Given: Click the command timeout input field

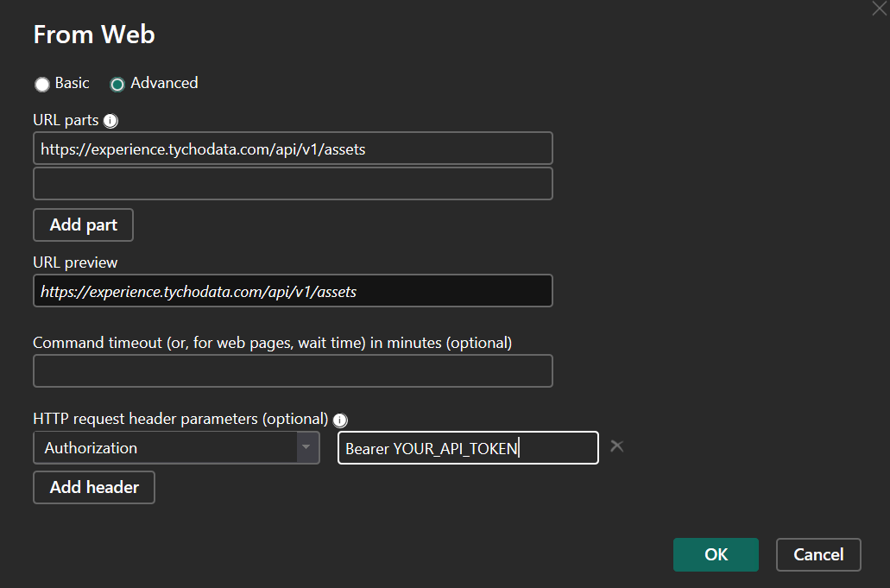Looking at the screenshot, I should coord(293,370).
